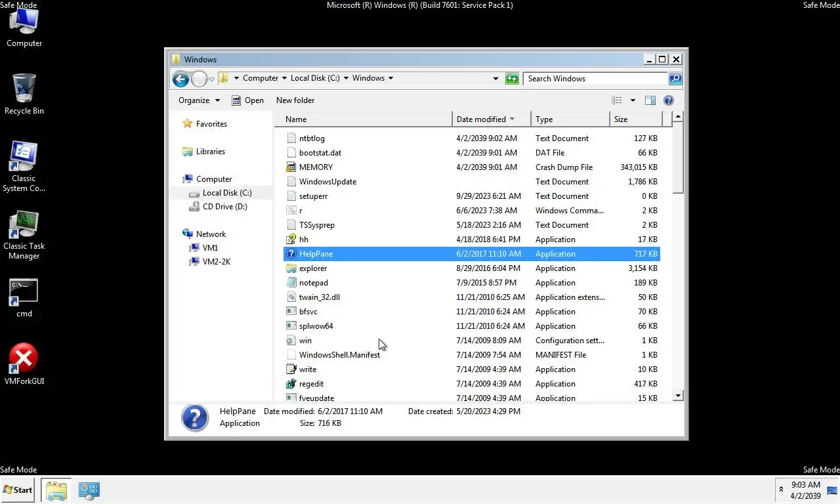
Task: Sort the list by Size column
Action: pos(636,119)
